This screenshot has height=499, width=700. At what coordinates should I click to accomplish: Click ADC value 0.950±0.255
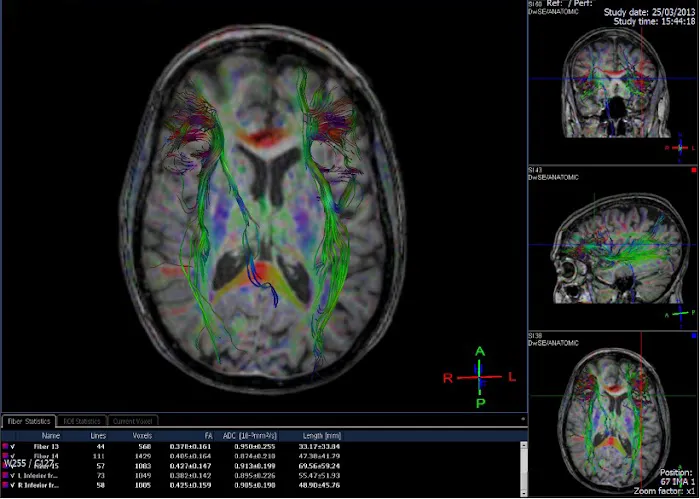pos(254,446)
